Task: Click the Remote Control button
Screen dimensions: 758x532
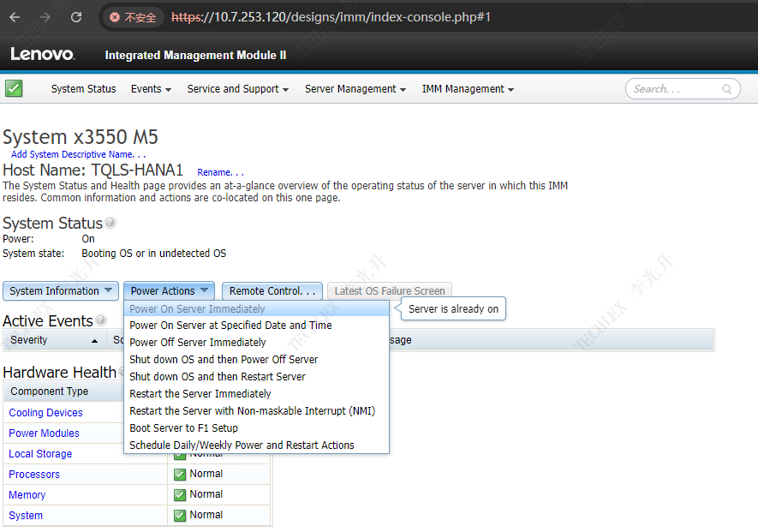Action: [272, 290]
